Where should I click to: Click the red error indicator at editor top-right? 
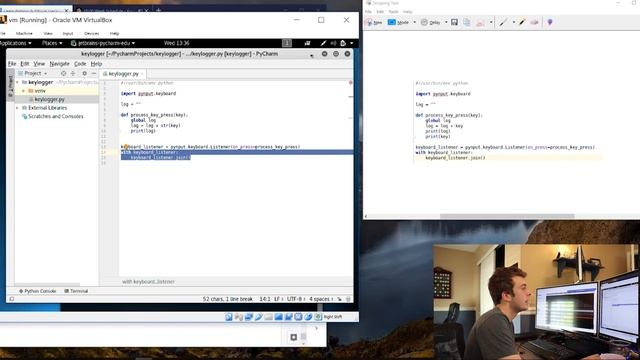(x=351, y=82)
